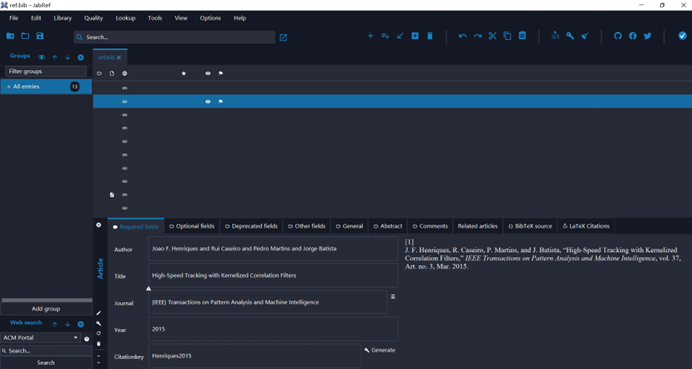The height and width of the screenshot is (369, 692).
Task: Close the Web search panel
Action: click(81, 324)
